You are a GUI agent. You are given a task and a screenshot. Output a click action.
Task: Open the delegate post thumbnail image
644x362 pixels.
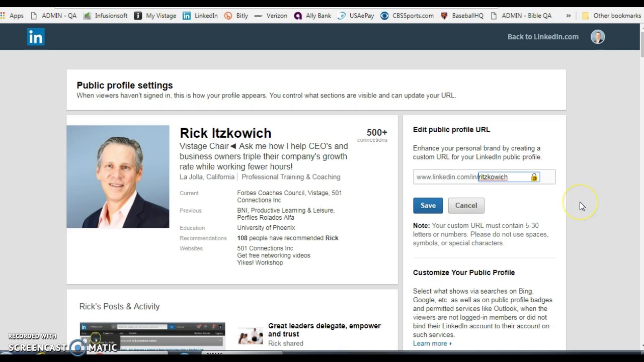click(251, 336)
